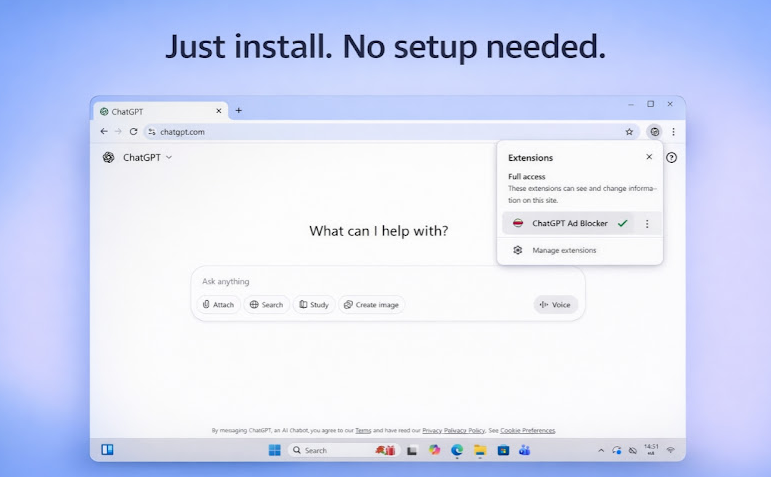Click the "What can I help with?" heading
The height and width of the screenshot is (477, 771).
[x=379, y=231]
